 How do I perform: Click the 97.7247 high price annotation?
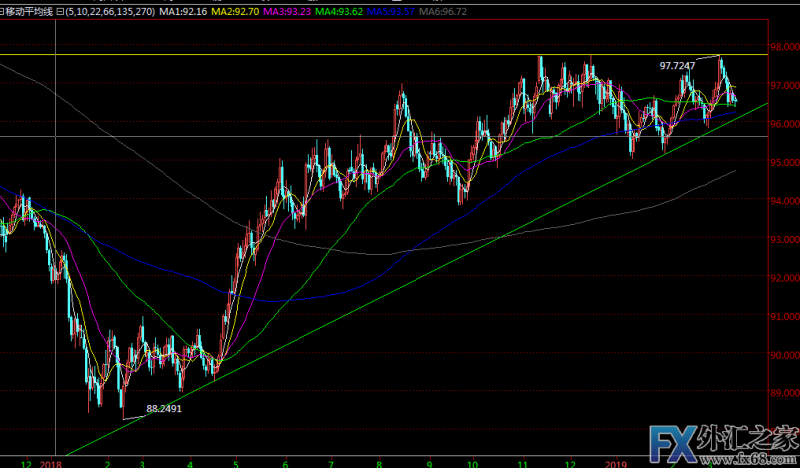pos(678,65)
